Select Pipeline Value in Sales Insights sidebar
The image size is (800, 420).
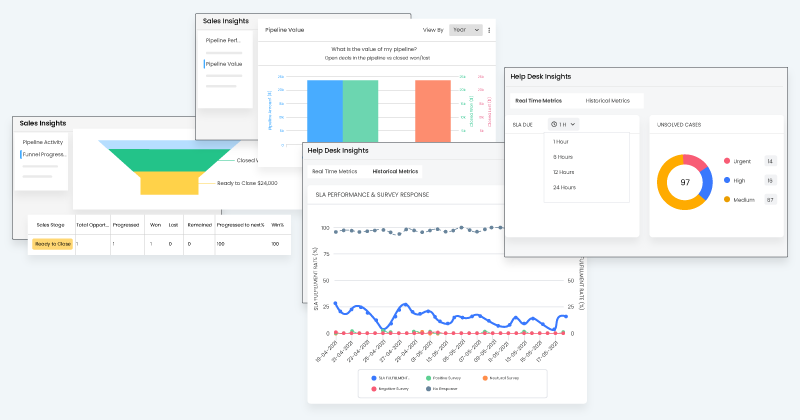pyautogui.click(x=223, y=64)
